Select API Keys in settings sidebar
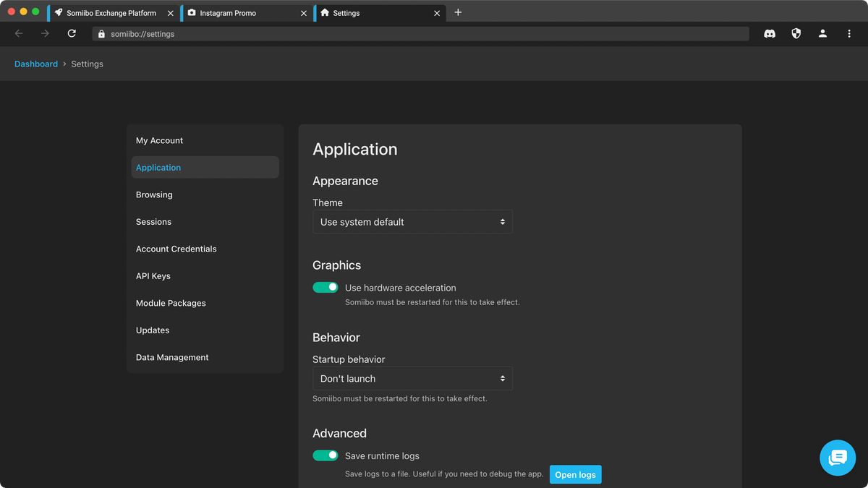Viewport: 868px width, 488px height. pyautogui.click(x=153, y=276)
